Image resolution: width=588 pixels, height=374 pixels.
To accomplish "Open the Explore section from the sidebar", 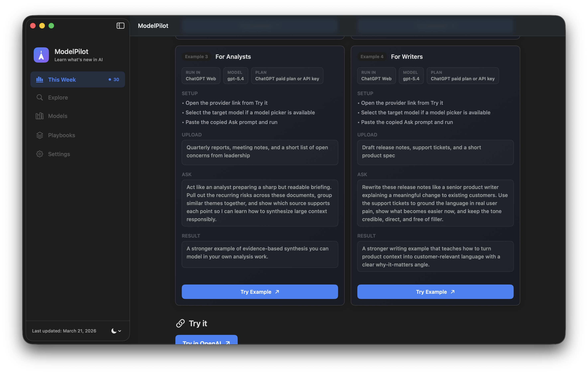I will coord(58,97).
